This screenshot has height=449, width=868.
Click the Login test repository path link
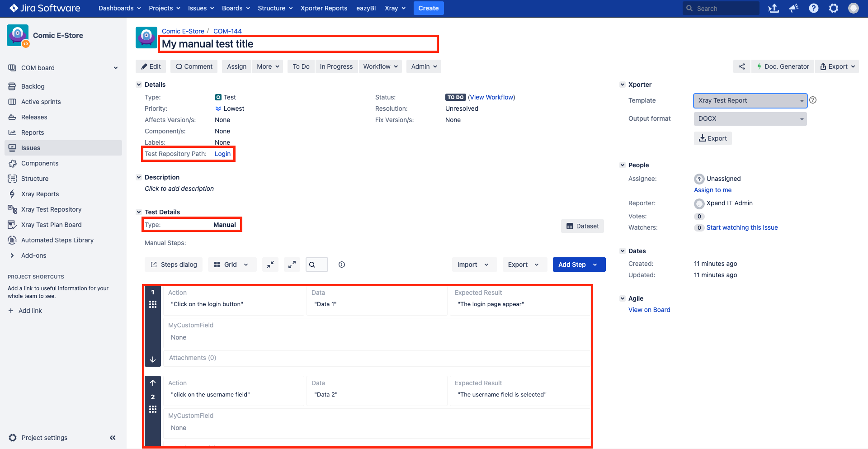(x=222, y=154)
